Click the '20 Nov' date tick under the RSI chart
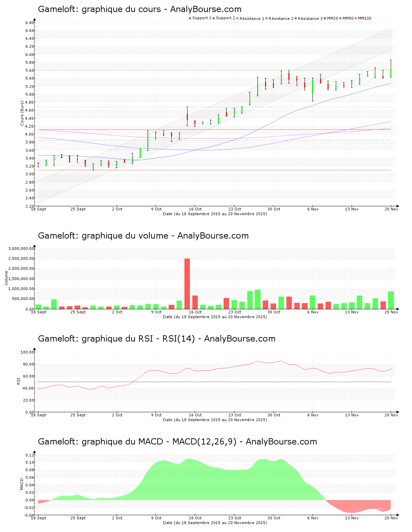 pyautogui.click(x=391, y=415)
